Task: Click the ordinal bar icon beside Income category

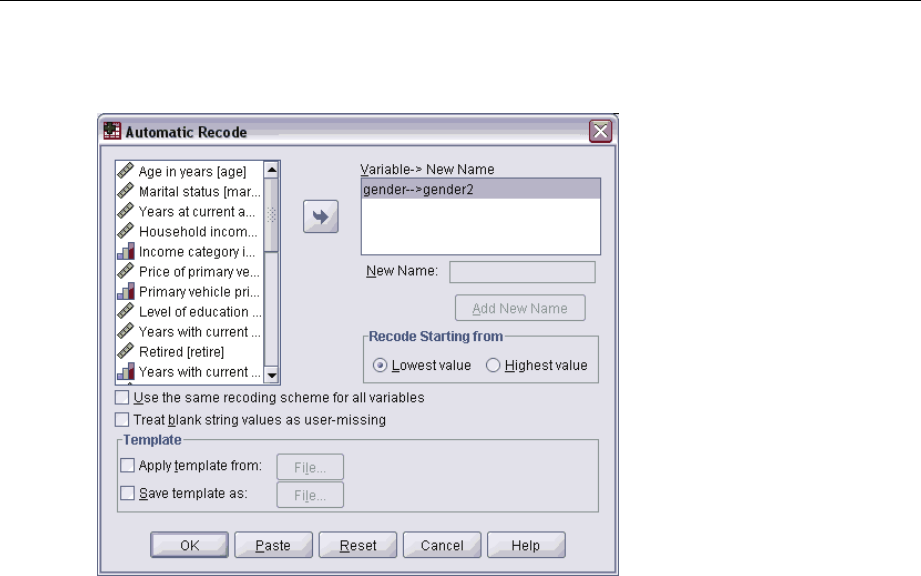Action: click(126, 251)
